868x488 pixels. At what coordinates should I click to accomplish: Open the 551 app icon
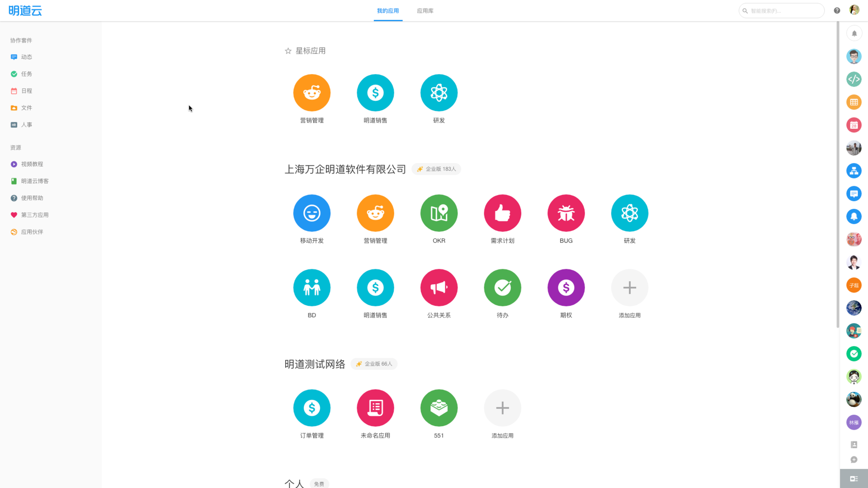click(x=439, y=408)
